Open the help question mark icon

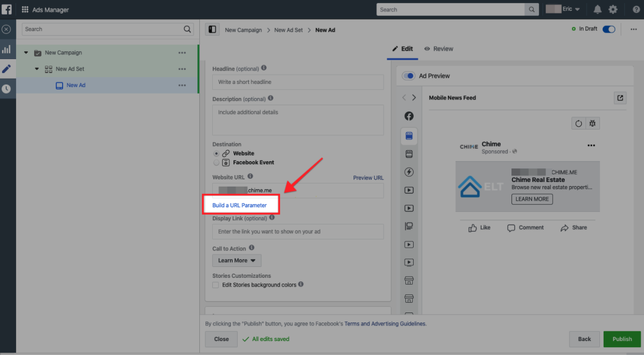coord(636,9)
